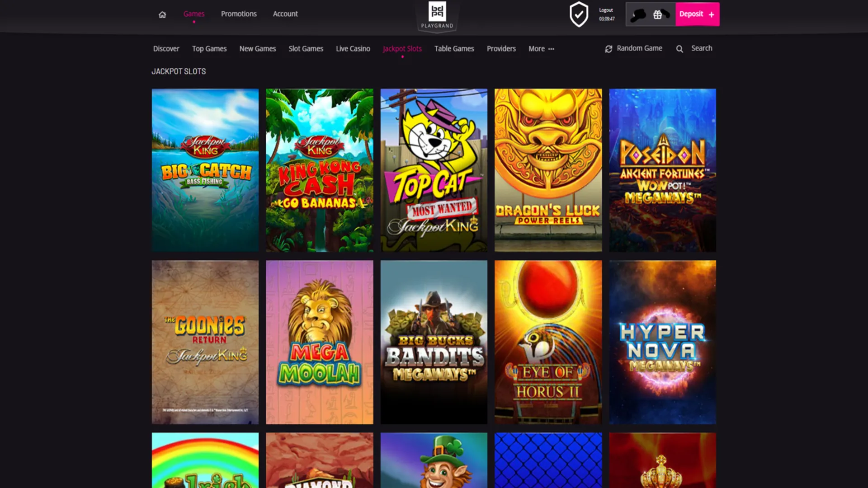
Task: Open the Diamond desert game thumbnail
Action: (x=320, y=460)
